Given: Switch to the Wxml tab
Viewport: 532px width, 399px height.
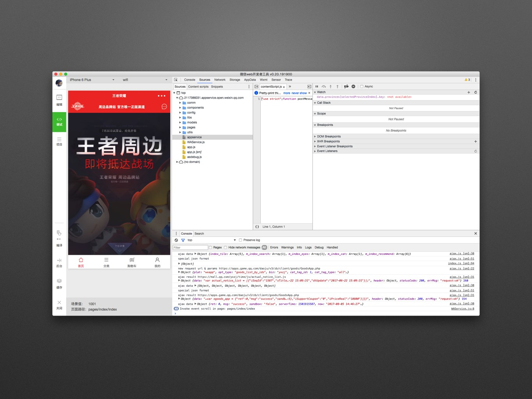Looking at the screenshot, I should (x=263, y=79).
